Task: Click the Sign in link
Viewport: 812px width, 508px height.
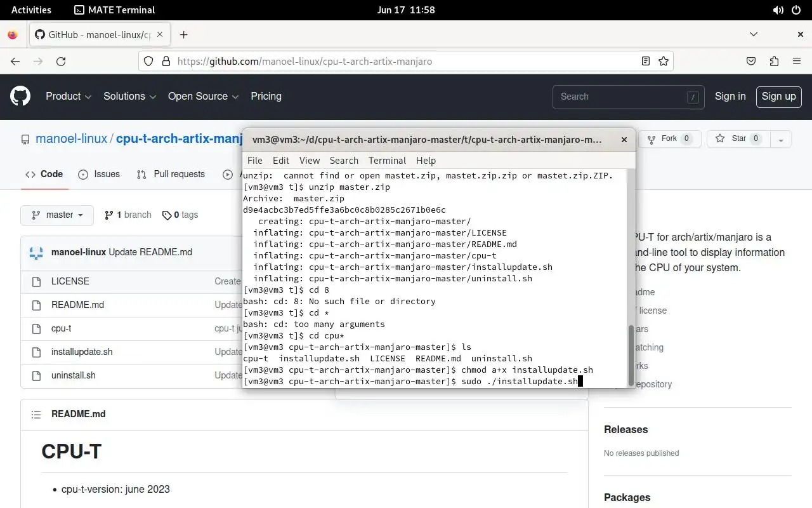Action: coord(730,97)
